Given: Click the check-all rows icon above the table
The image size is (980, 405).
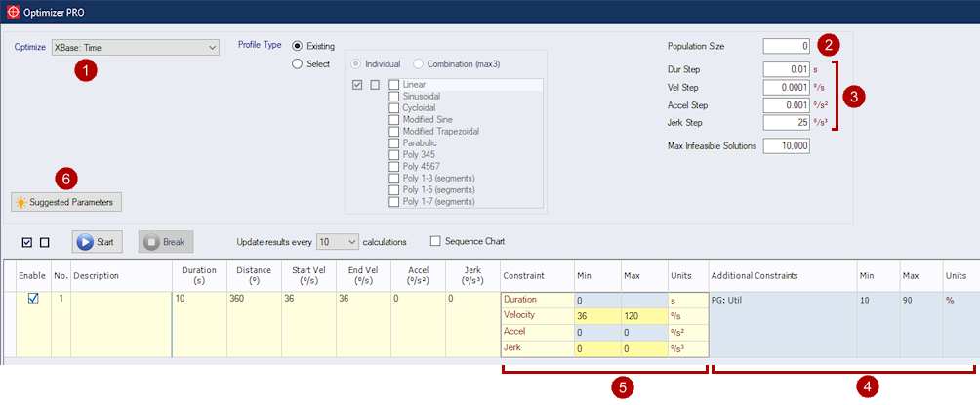Looking at the screenshot, I should pos(27,241).
